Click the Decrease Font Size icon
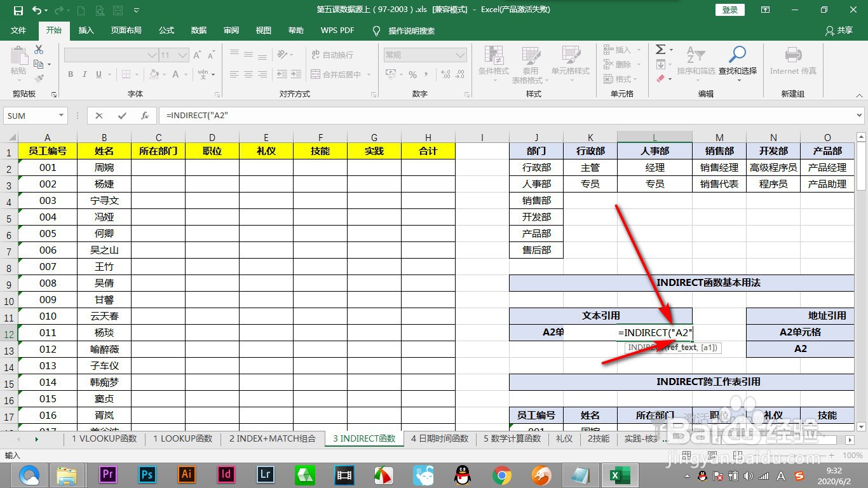The image size is (868, 488). point(211,55)
